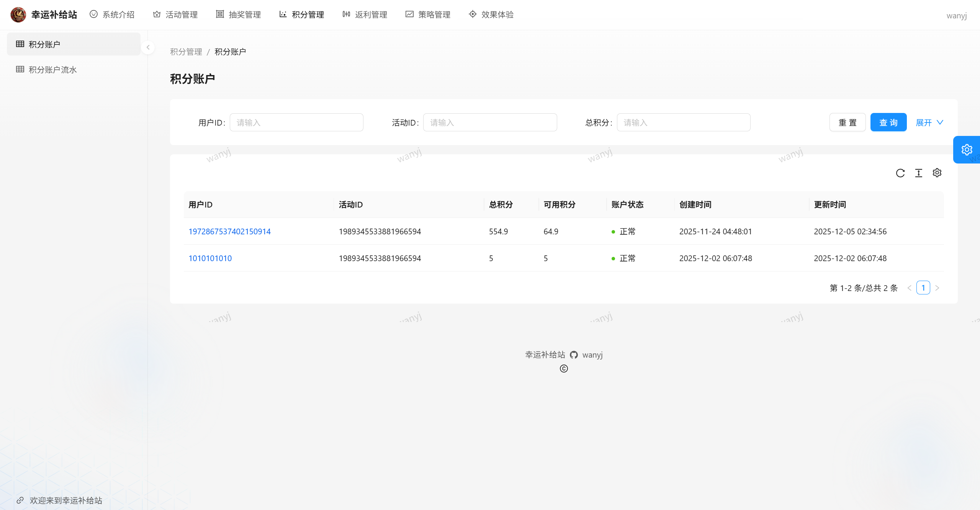Click the GitHub icon in footer
Image resolution: width=980 pixels, height=510 pixels.
573,355
